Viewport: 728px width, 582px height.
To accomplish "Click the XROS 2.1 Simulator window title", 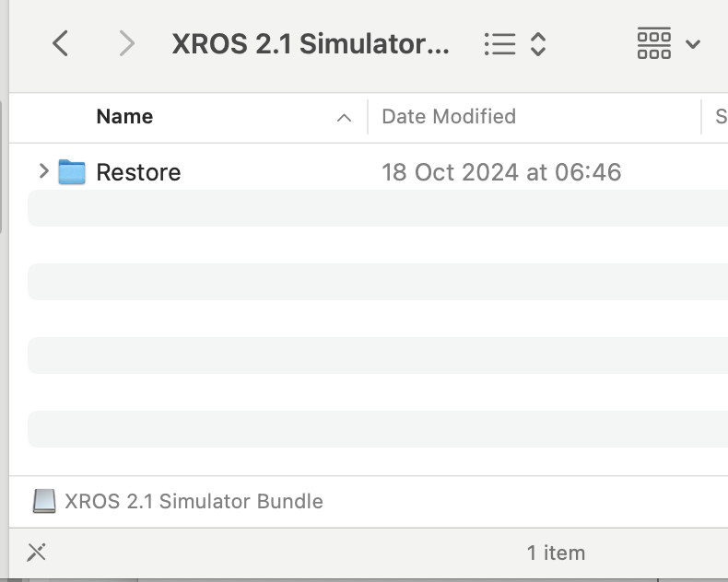I will tap(311, 44).
